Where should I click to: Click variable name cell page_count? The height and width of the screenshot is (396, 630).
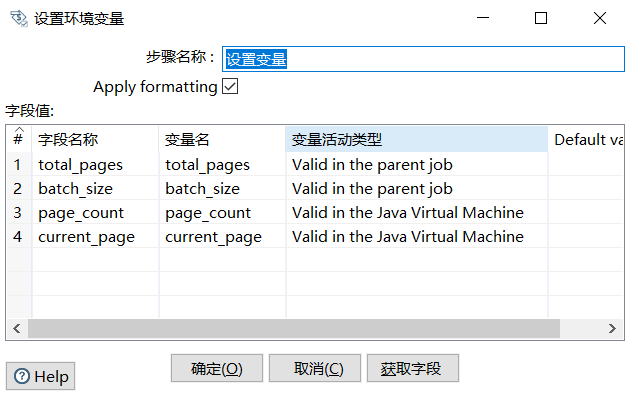(x=222, y=212)
